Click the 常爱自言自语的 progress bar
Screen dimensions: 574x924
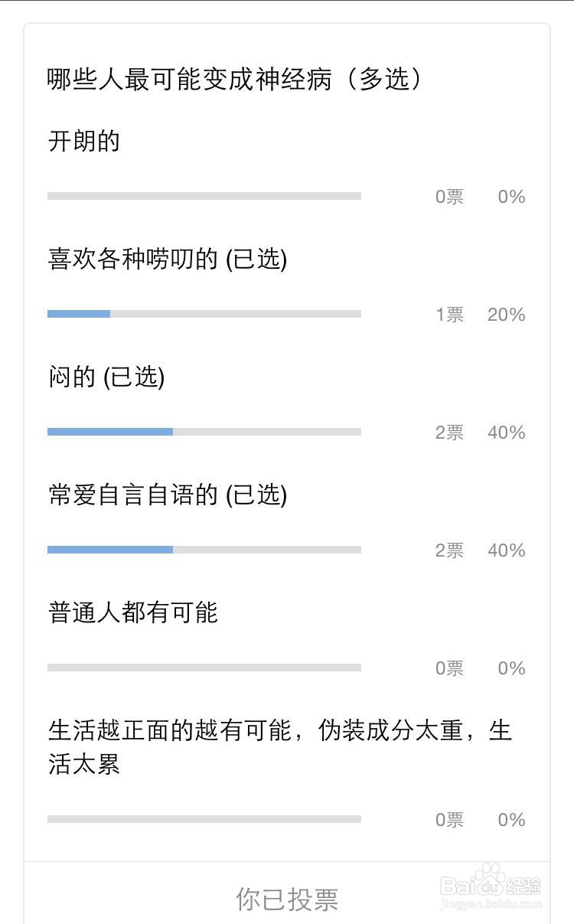[x=204, y=550]
